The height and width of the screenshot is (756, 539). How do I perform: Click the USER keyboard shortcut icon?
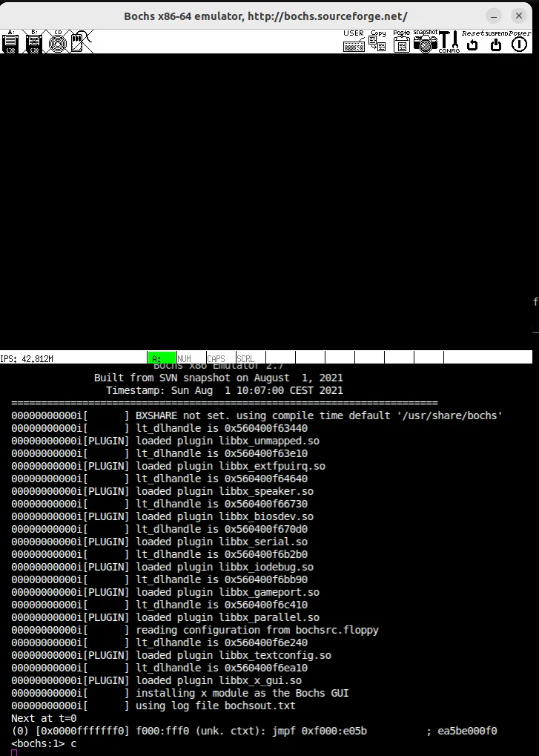point(354,42)
